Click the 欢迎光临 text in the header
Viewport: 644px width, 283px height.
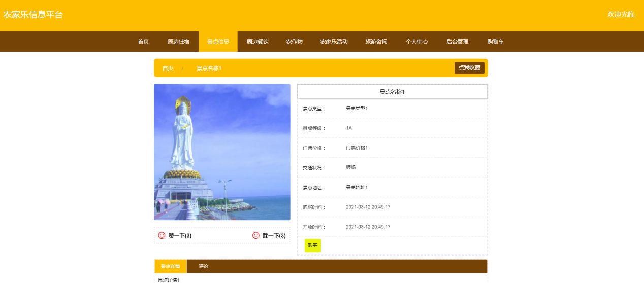click(621, 15)
